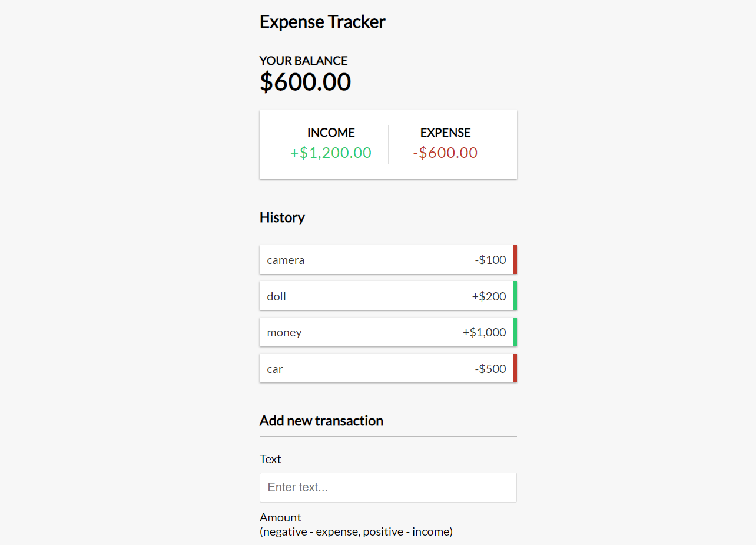Click the Add new transaction heading
Screen dimensions: 756x545
click(x=321, y=421)
